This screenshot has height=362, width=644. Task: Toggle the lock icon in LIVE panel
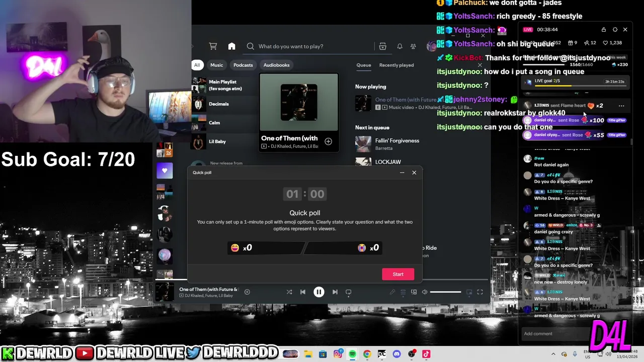pos(603,30)
